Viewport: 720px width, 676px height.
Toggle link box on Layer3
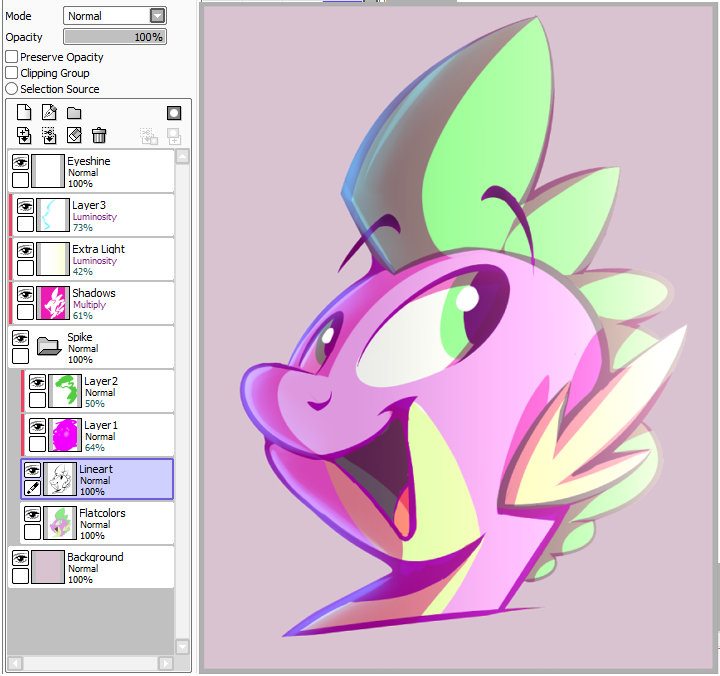point(25,224)
